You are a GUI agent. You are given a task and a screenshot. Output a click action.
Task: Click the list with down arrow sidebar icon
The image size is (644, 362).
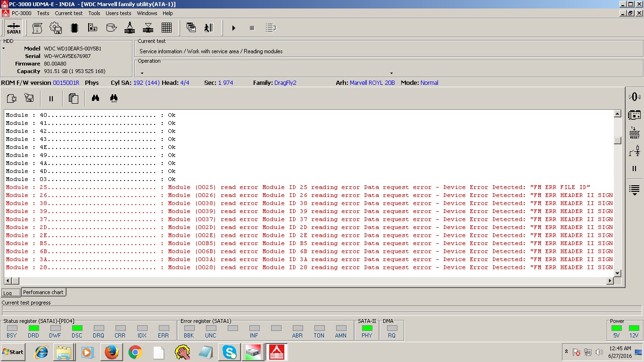(x=635, y=189)
